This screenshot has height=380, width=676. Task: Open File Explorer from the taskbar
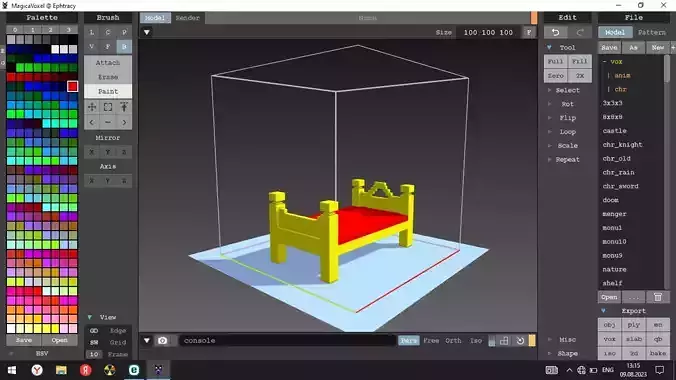pyautogui.click(x=61, y=370)
